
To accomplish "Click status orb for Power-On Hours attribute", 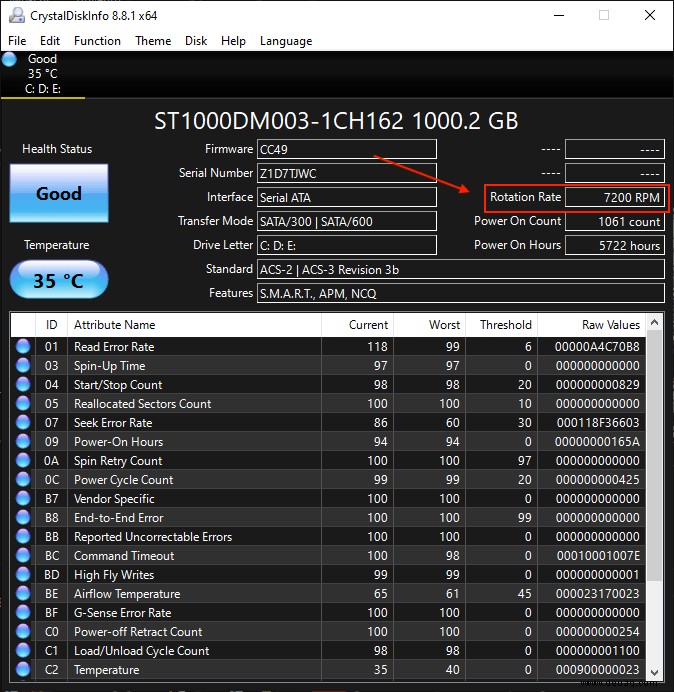I will coord(23,441).
